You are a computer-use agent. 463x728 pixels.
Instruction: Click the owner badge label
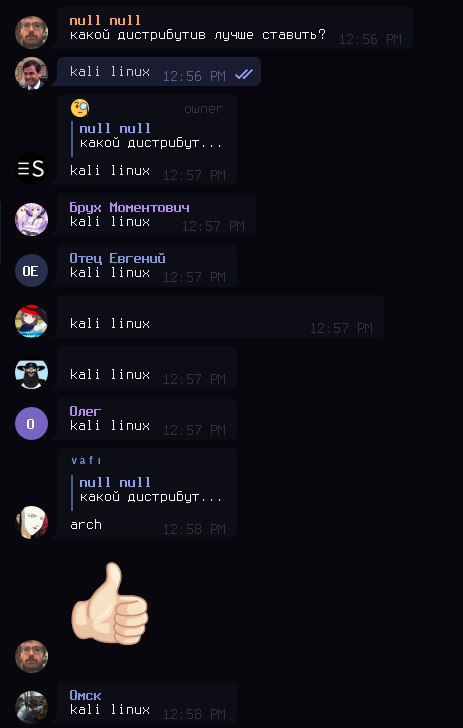coord(204,109)
